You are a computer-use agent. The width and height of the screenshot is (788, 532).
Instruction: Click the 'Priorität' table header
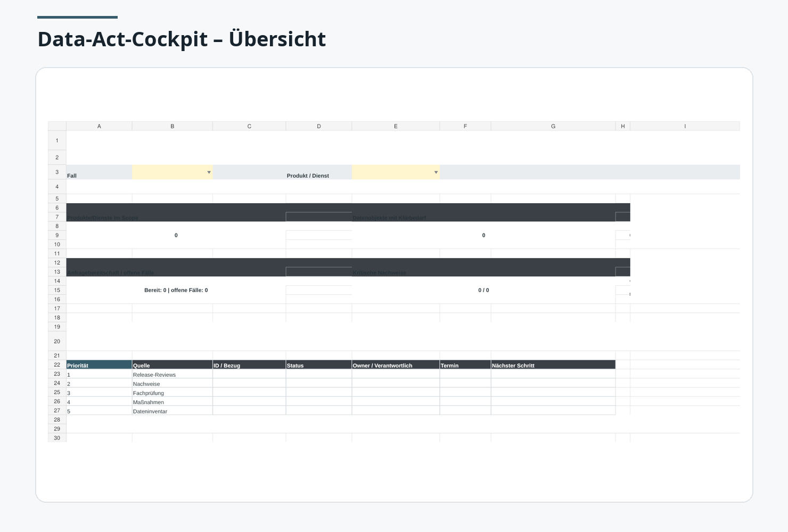click(99, 364)
